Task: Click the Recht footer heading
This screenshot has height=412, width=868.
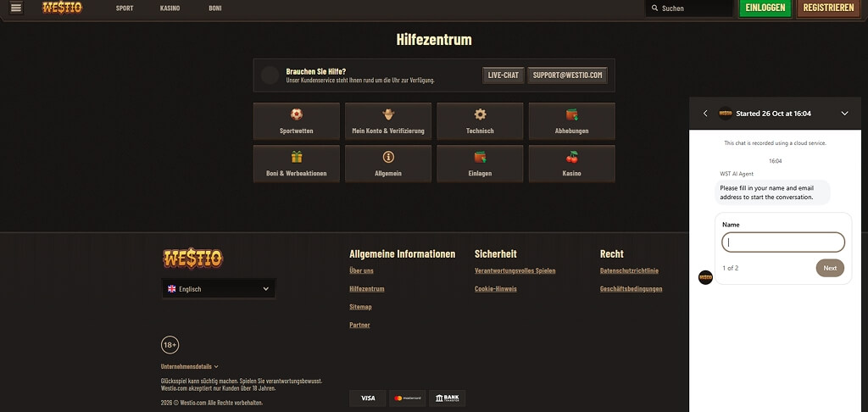Action: [612, 254]
